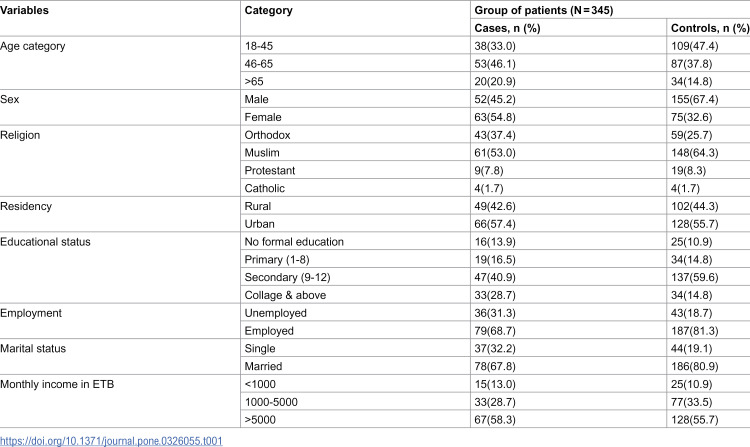This screenshot has height=447, width=750.
Task: Click the Cases, n (%) subheader
Action: coord(507,28)
